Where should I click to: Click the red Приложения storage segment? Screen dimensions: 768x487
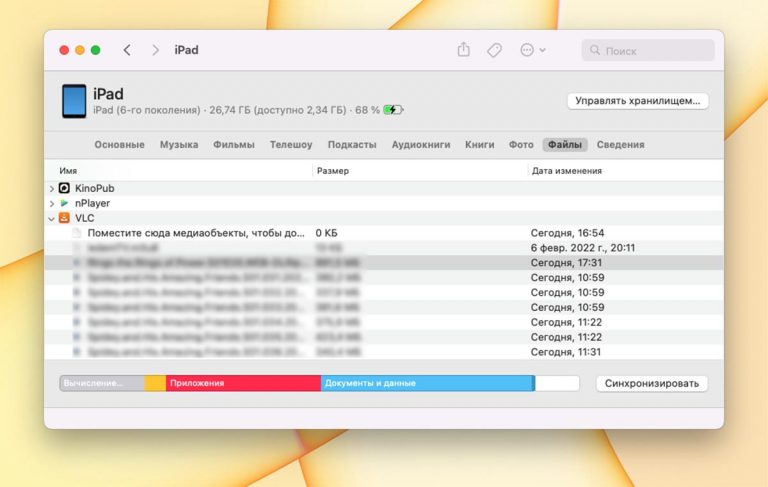pos(243,383)
